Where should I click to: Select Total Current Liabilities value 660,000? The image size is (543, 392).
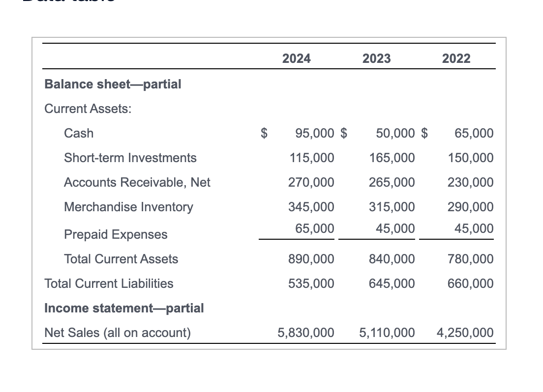(x=470, y=284)
